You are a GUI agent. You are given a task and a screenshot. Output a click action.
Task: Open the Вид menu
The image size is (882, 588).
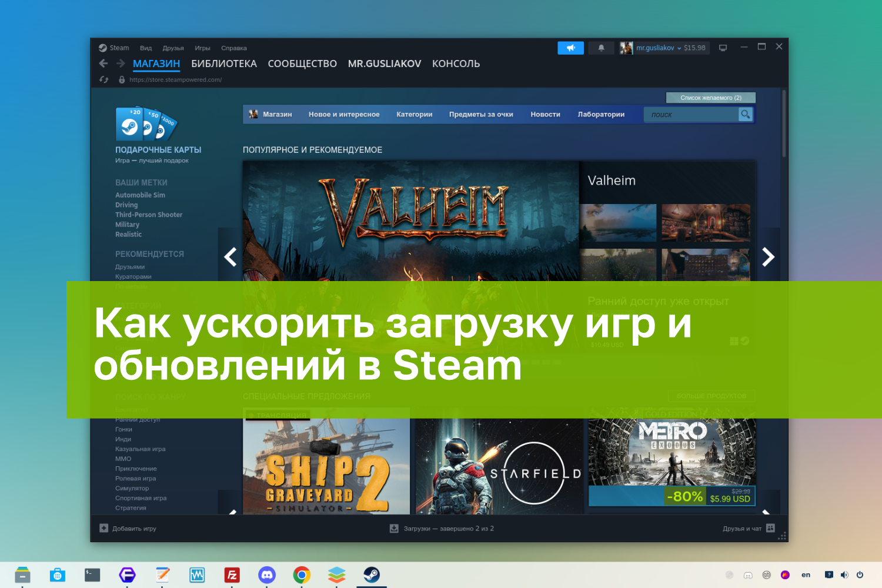point(146,48)
